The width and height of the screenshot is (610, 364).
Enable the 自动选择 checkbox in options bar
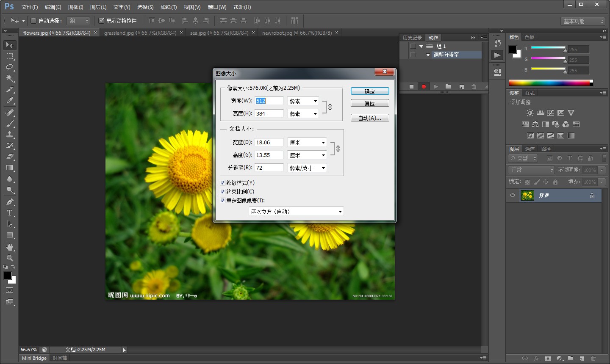pyautogui.click(x=33, y=21)
